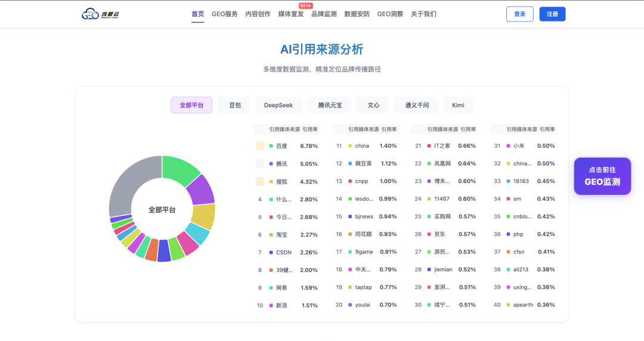This screenshot has width=644, height=341.
Task: Click the 搜狐 yellow legend swatch
Action: click(271, 182)
